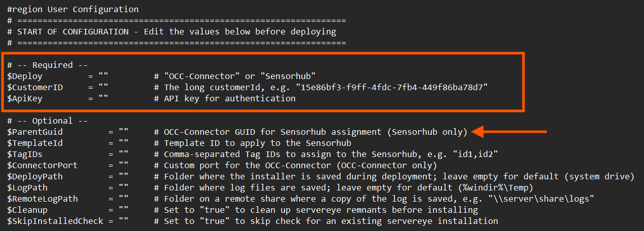Click the $SkipInstalledCheck empty value
644x231 pixels.
pos(124,221)
